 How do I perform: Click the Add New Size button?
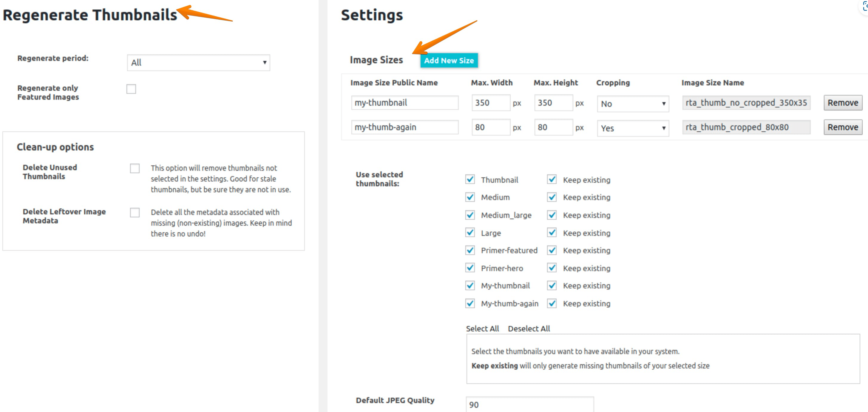[449, 60]
